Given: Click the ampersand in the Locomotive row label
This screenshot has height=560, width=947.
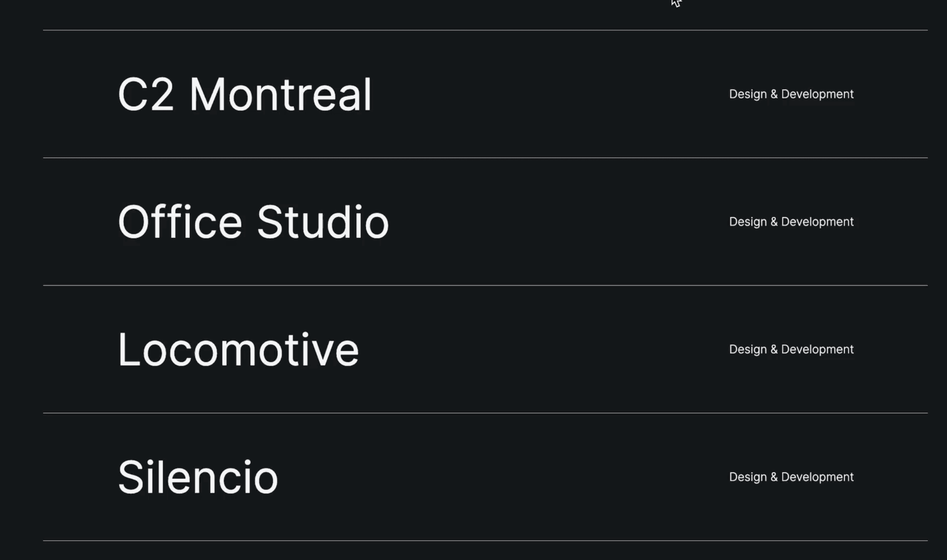Looking at the screenshot, I should tap(774, 349).
